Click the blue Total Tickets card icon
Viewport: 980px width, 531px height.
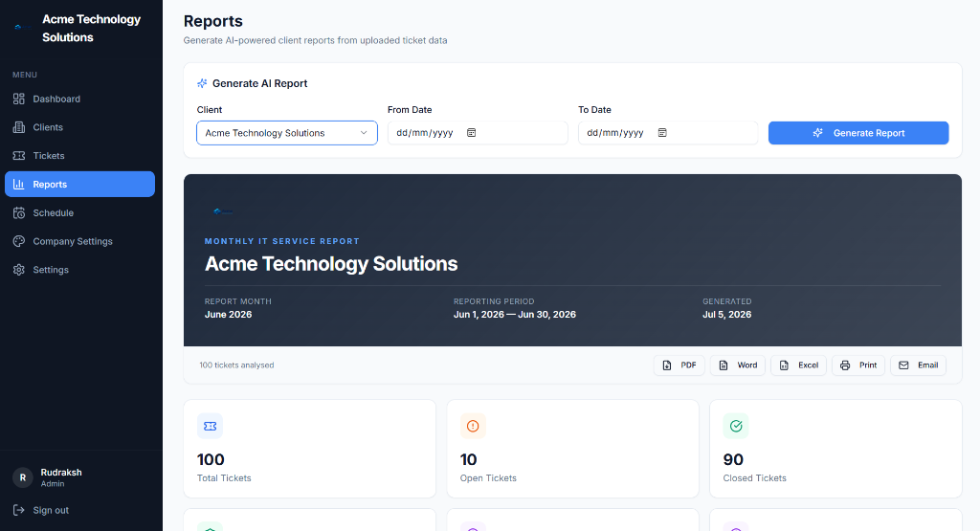(210, 426)
